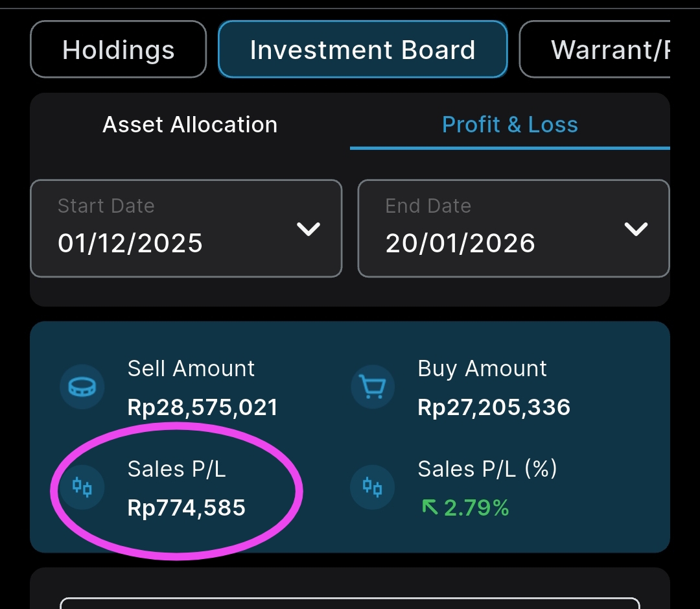Viewport: 700px width, 609px height.
Task: Open the End Date field showing 20/01/2026
Action: 493,228
